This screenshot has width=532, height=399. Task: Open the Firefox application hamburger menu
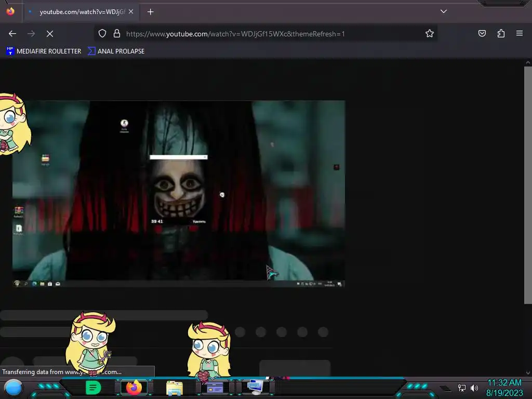(520, 33)
